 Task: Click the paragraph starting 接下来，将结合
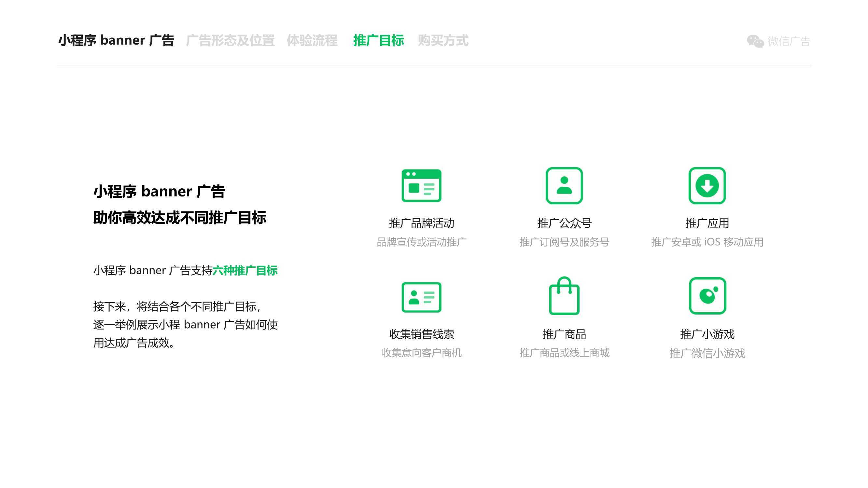point(185,325)
